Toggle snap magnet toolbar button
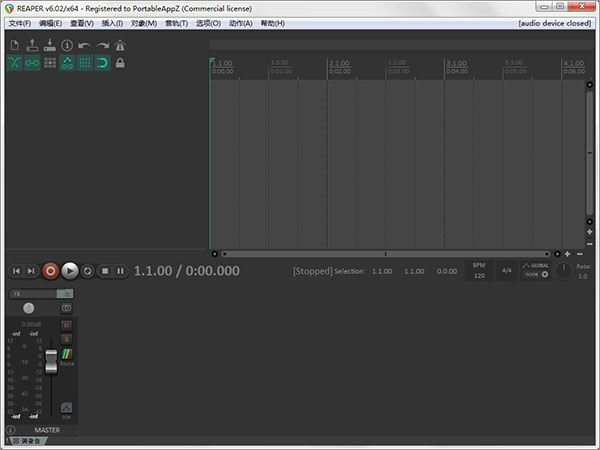This screenshot has width=600, height=450. click(103, 63)
